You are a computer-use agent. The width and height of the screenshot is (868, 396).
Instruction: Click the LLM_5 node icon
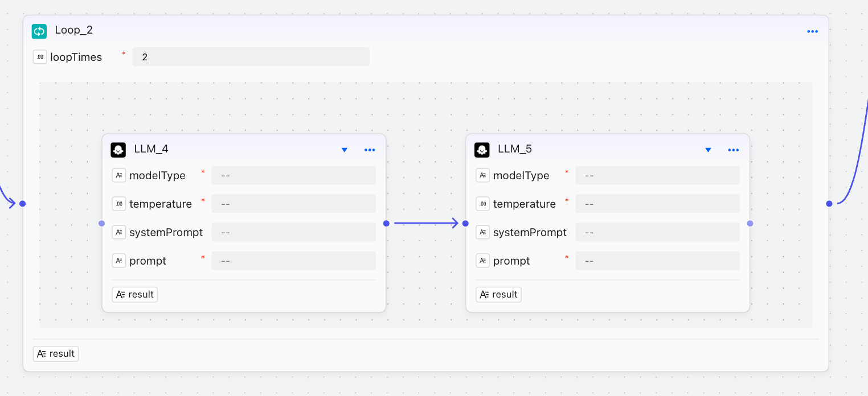click(x=482, y=150)
